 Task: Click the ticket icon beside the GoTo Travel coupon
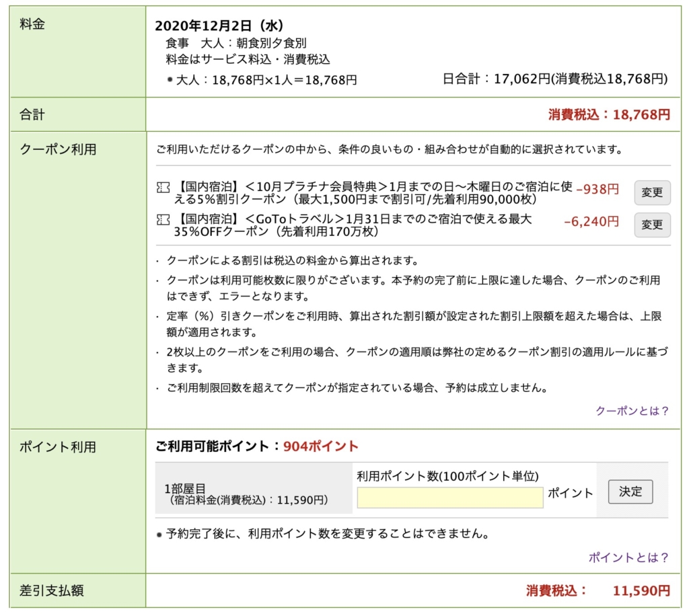coord(162,219)
